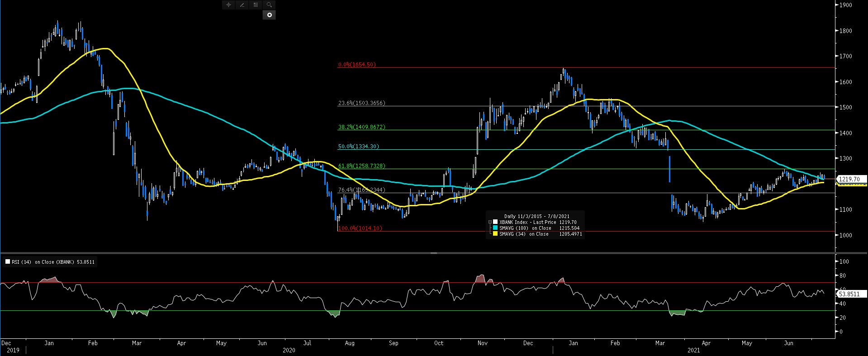
Task: Click the RSI (14) legend swatch
Action: pos(8,261)
